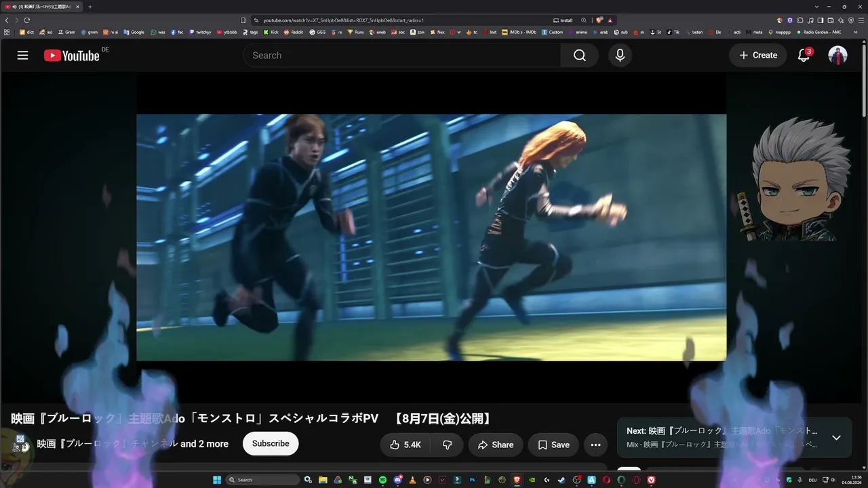Viewport: 868px width, 488px height.
Task: Click the Windows taskbar search box
Action: coord(262,480)
